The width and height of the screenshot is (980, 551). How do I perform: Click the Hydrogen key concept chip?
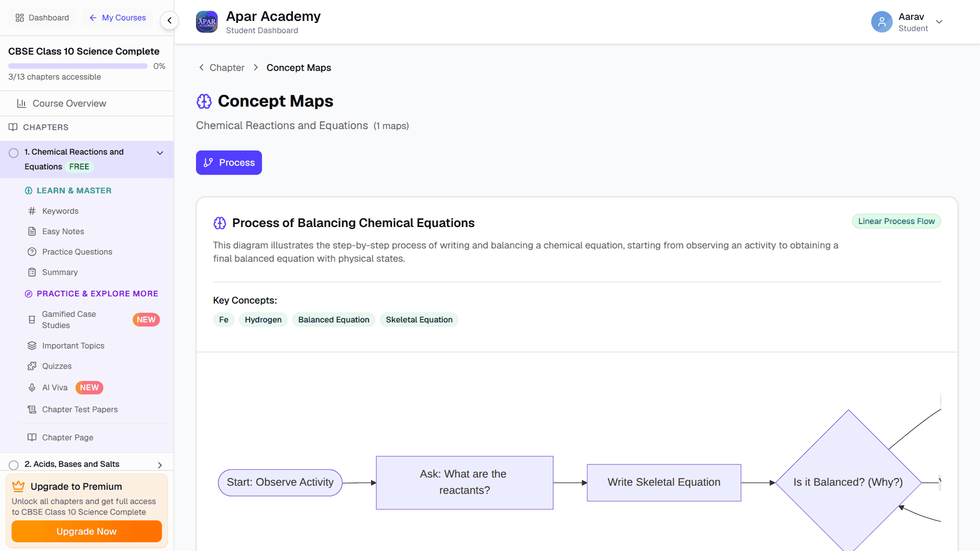click(x=263, y=319)
